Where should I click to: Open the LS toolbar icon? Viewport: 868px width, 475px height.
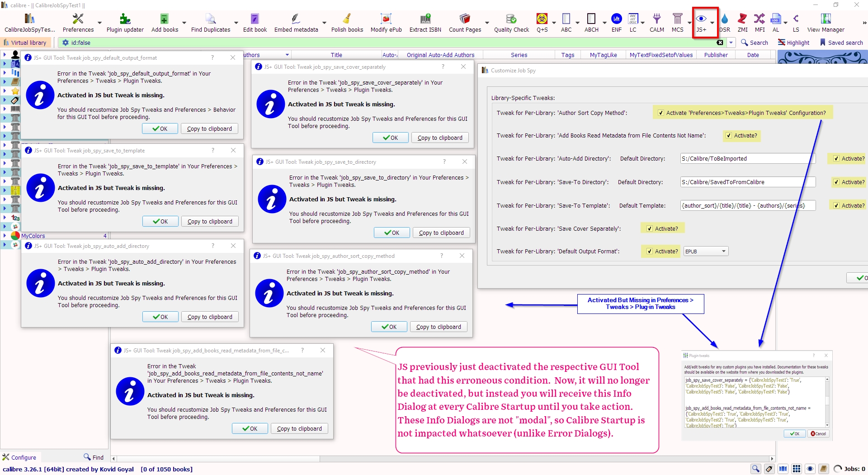pyautogui.click(x=796, y=23)
